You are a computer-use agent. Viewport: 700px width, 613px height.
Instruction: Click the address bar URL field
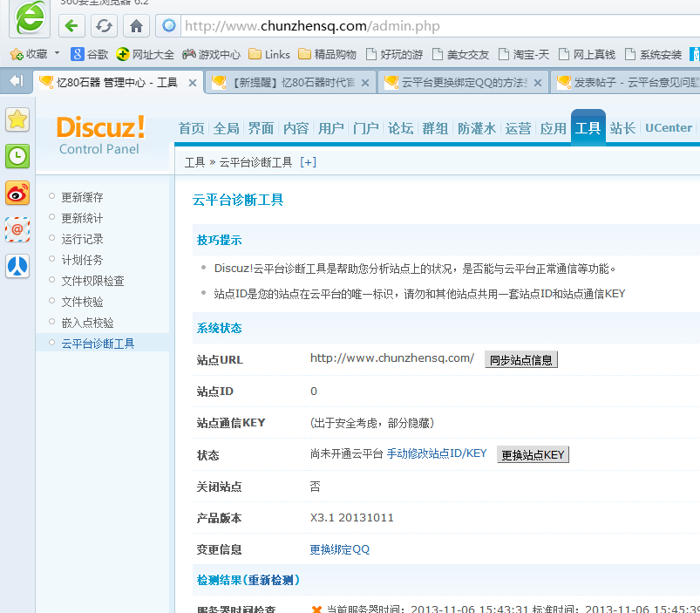[439, 26]
